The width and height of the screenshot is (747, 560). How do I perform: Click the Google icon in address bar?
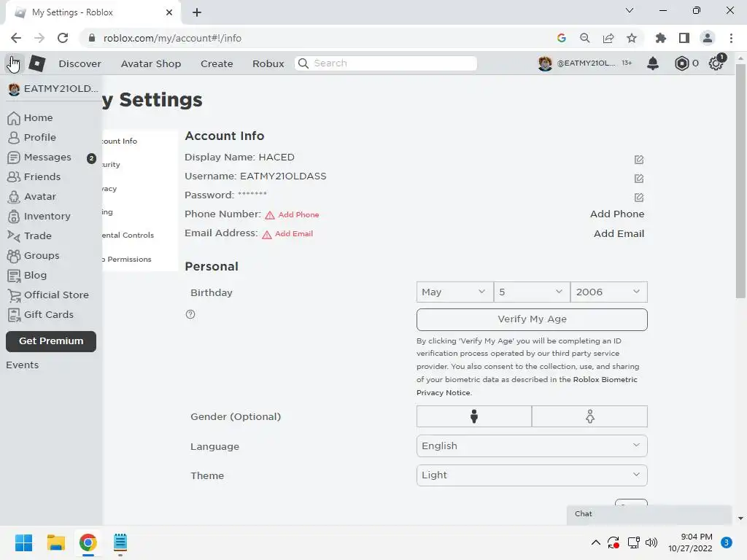coord(561,38)
